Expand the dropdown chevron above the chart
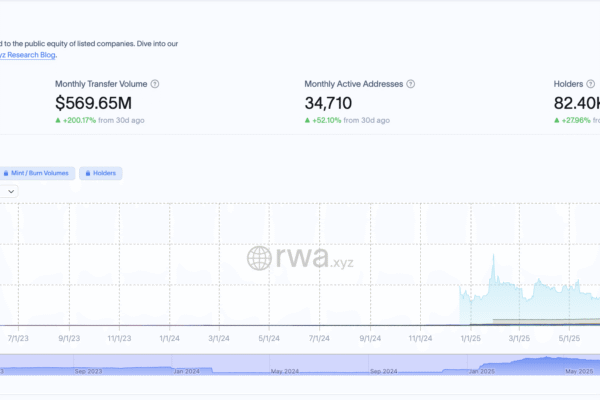 [x=11, y=190]
